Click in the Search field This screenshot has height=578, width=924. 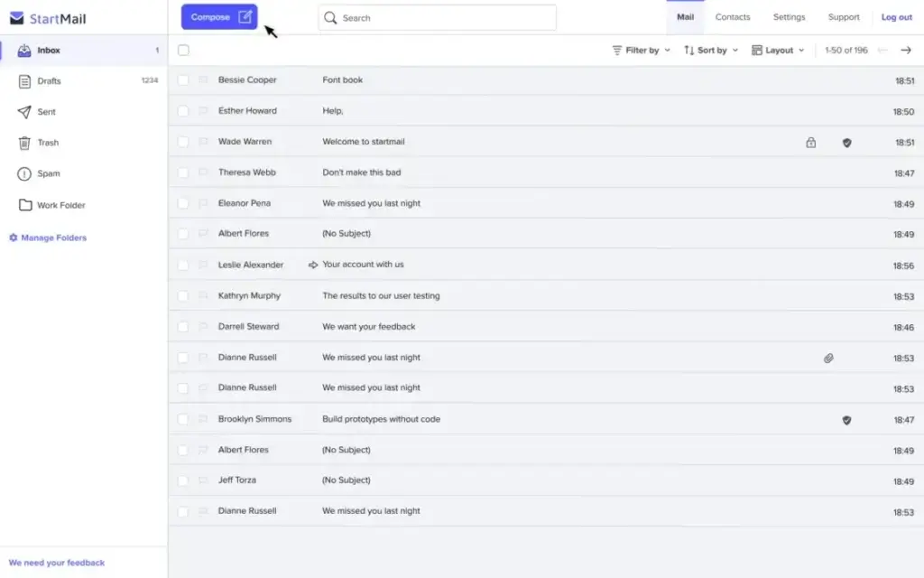(438, 18)
